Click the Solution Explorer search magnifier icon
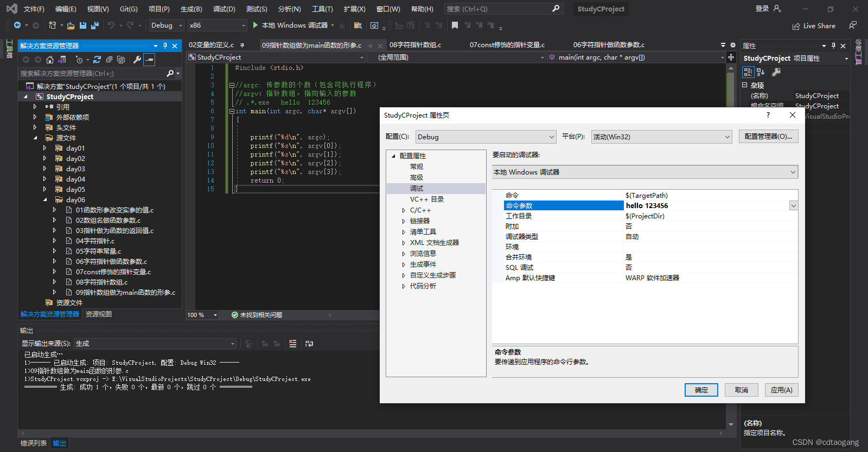This screenshot has height=452, width=868. (x=170, y=73)
